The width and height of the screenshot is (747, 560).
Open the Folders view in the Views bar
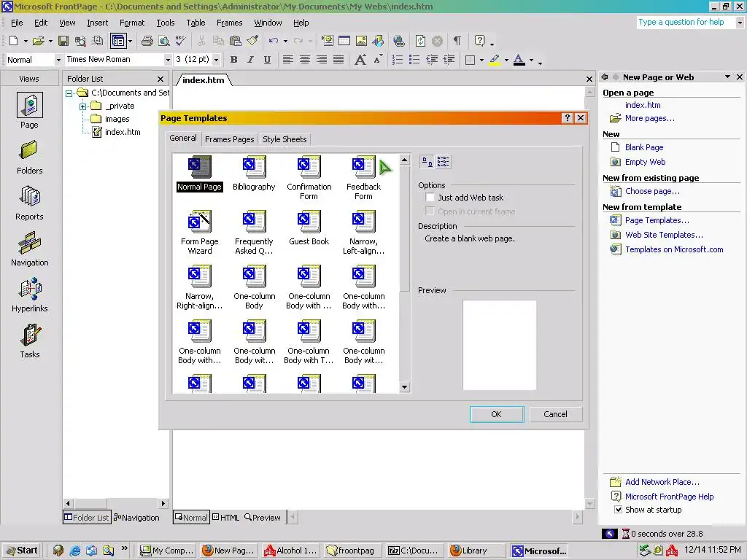tap(29, 157)
